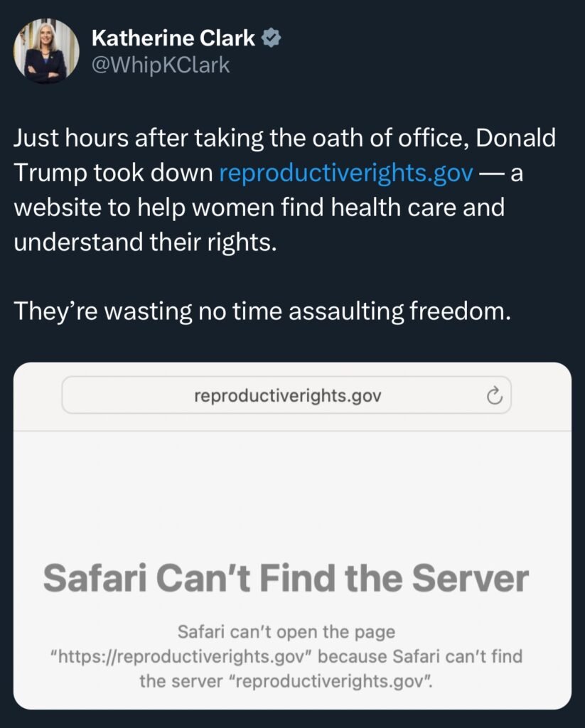The height and width of the screenshot is (728, 585).
Task: Click the sentence "They're wasting no time assaulting freedom."
Action: (262, 311)
